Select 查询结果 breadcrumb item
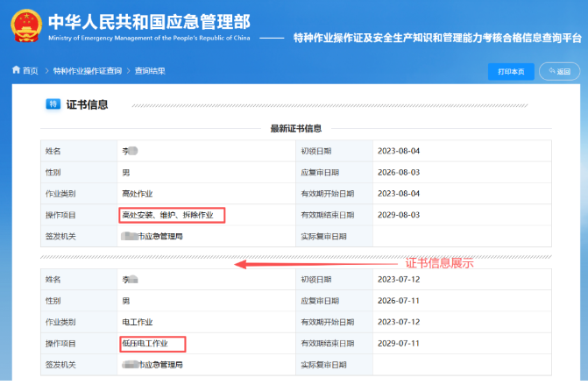Image resolution: width=588 pixels, height=385 pixels. [150, 71]
